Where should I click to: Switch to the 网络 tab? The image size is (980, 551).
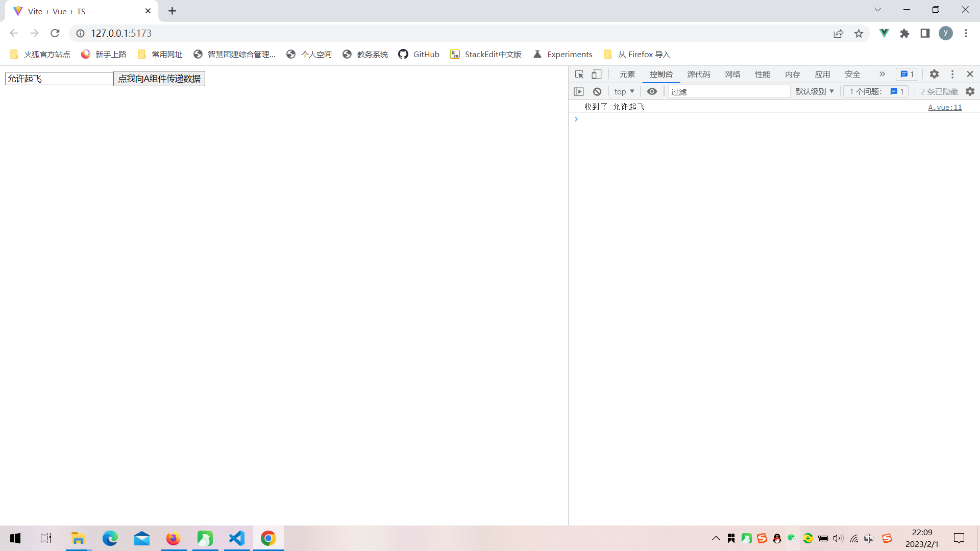(x=732, y=74)
